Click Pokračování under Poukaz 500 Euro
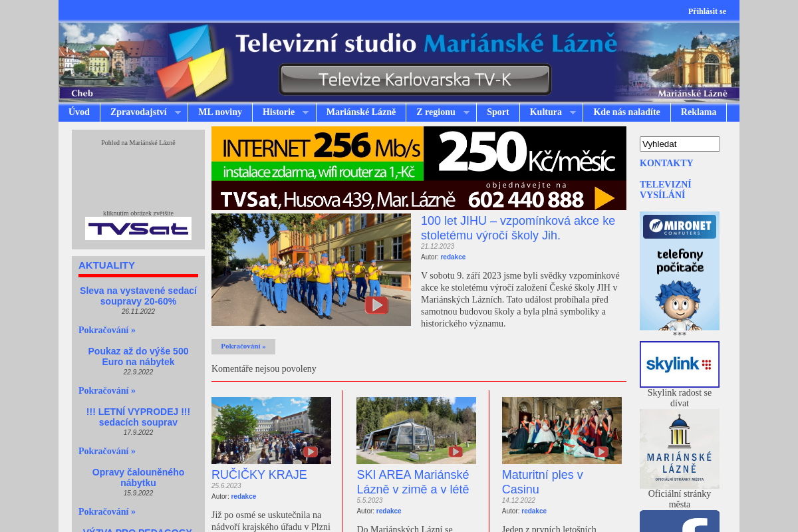Viewport: 798px width, 532px height. tap(107, 390)
